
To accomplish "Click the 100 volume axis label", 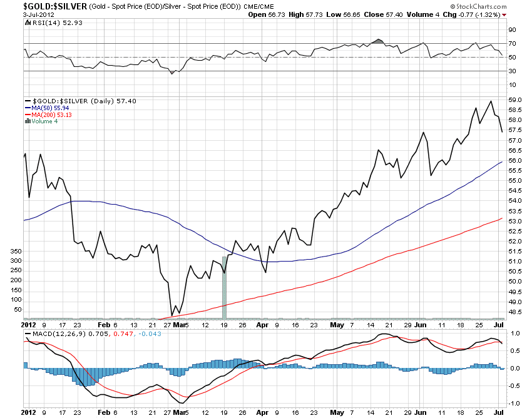I will point(16,300).
